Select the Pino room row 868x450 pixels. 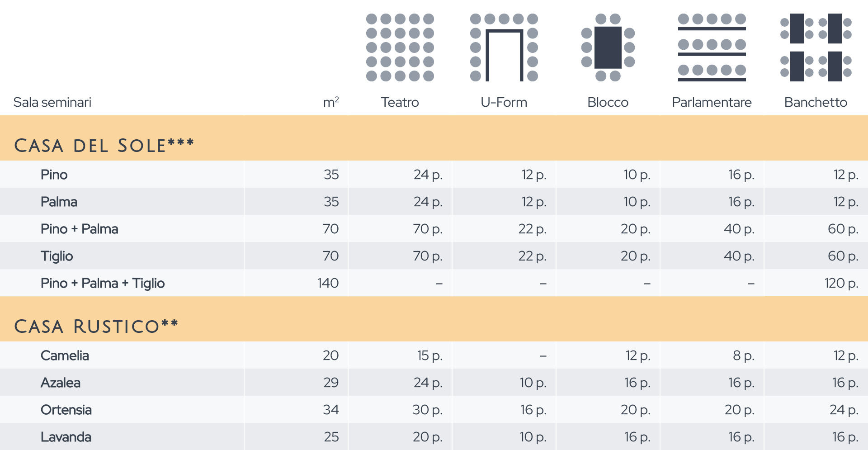[x=434, y=174]
